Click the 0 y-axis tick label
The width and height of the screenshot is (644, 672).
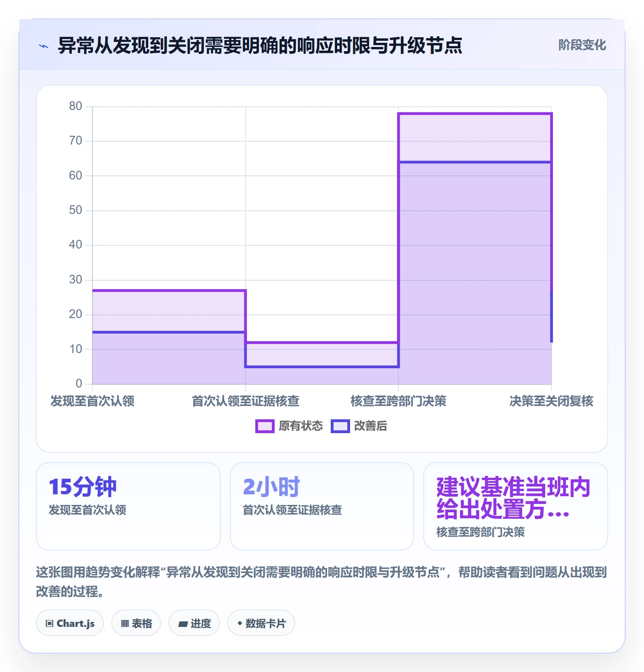click(x=79, y=384)
